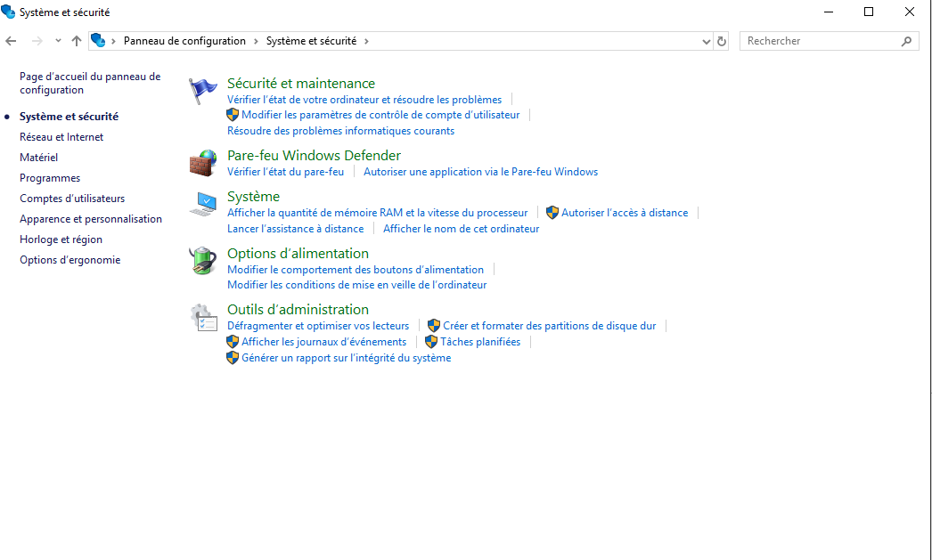Click Modifier le comportement des boutons d'alimentation
This screenshot has width=932, height=560.
pyautogui.click(x=356, y=270)
